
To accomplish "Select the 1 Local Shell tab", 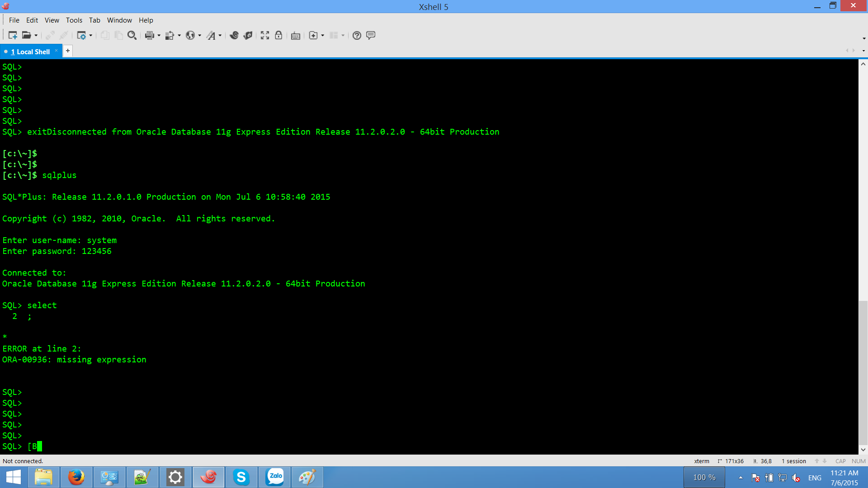I will tap(30, 52).
